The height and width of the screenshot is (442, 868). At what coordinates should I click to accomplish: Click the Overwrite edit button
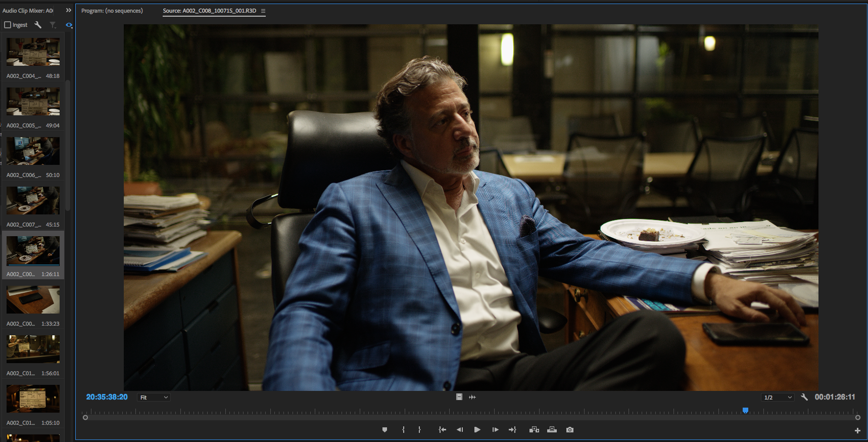coord(552,430)
